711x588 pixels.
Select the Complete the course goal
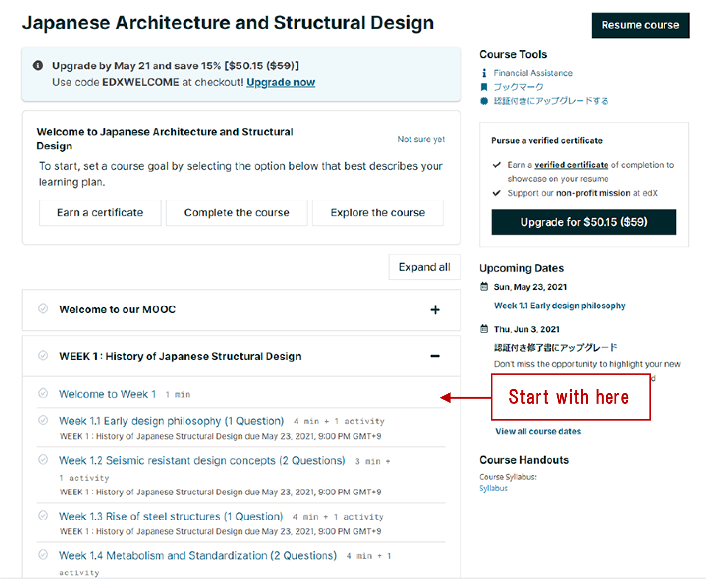236,213
